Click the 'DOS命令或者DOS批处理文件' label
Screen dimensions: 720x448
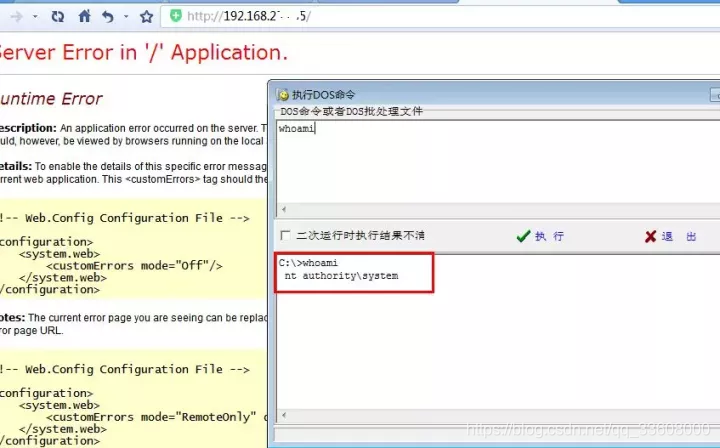pyautogui.click(x=351, y=112)
